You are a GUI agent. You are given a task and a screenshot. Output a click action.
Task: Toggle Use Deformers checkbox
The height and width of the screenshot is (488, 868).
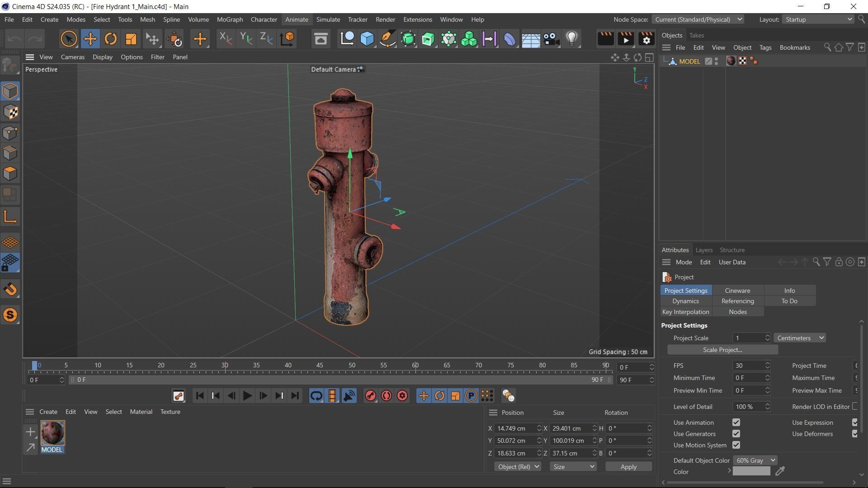[855, 434]
